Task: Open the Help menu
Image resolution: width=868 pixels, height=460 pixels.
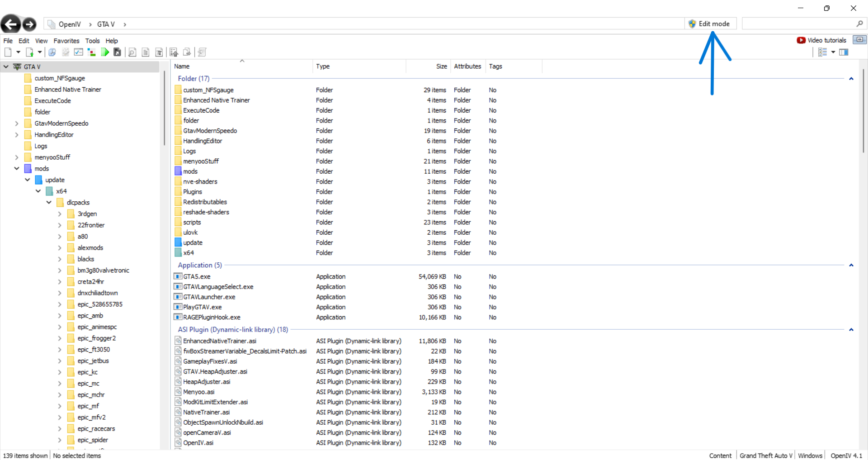Action: pyautogui.click(x=112, y=41)
